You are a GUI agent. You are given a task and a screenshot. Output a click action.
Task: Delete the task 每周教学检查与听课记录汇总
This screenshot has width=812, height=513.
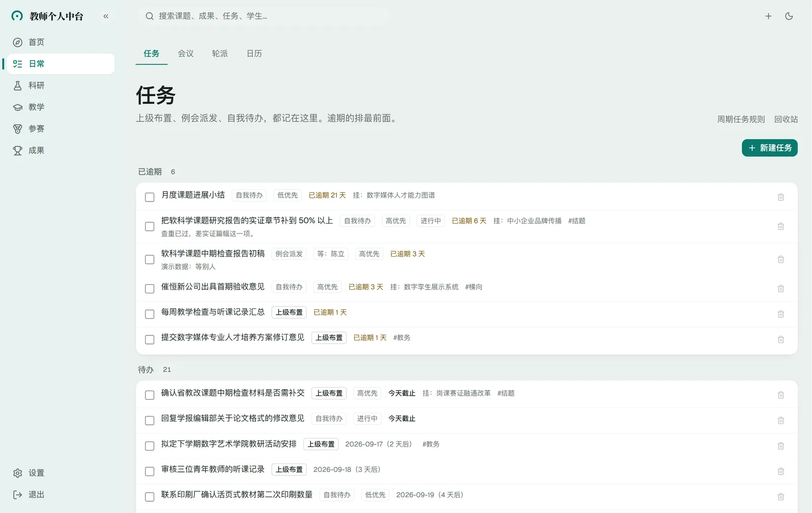(x=781, y=314)
